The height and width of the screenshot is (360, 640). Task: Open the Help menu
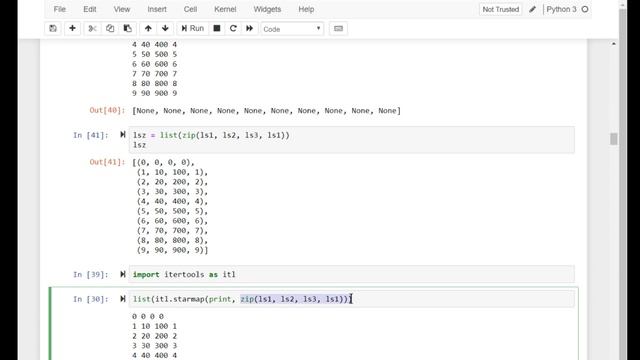(x=306, y=9)
